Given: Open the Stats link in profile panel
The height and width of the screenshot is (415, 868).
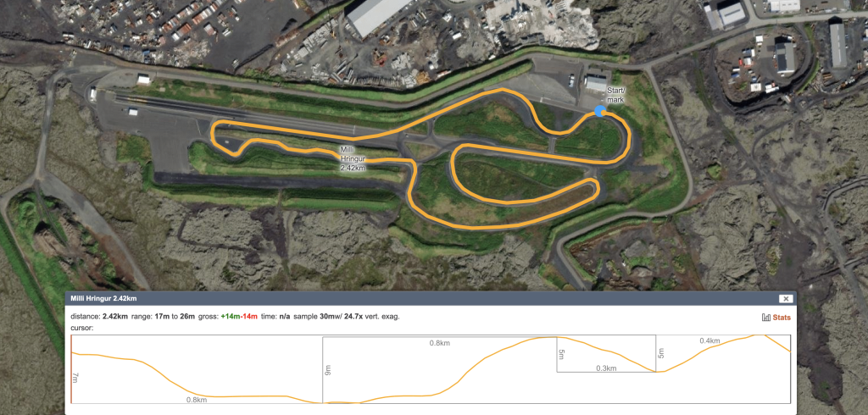Looking at the screenshot, I should click(x=782, y=318).
